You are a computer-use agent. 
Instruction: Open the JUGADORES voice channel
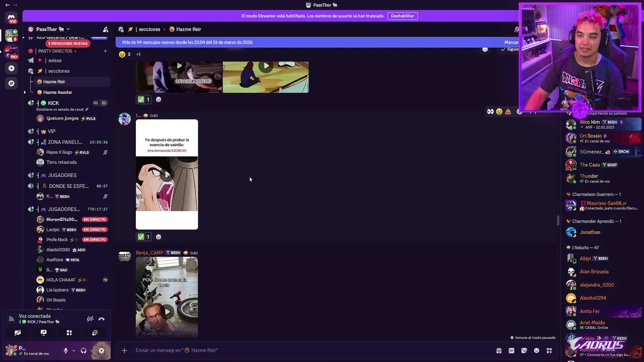(62, 175)
